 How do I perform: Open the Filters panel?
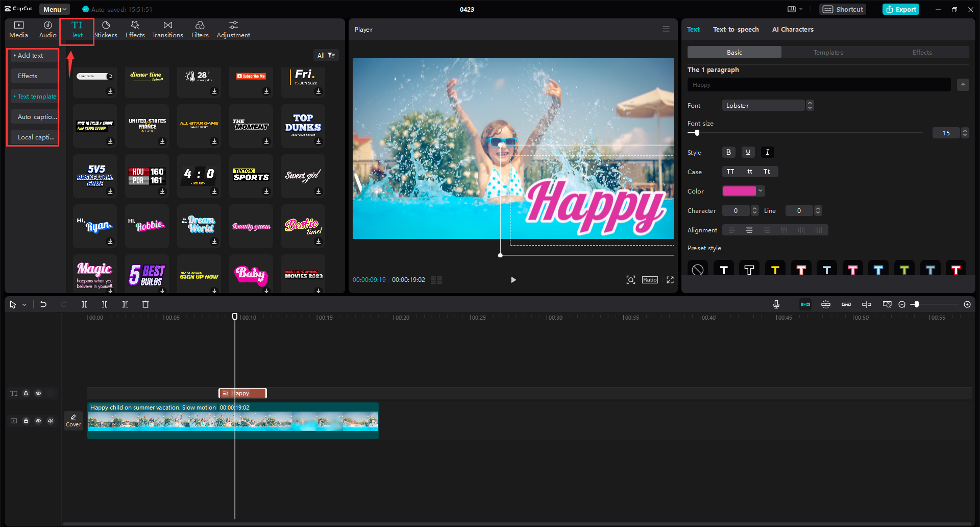tap(200, 30)
